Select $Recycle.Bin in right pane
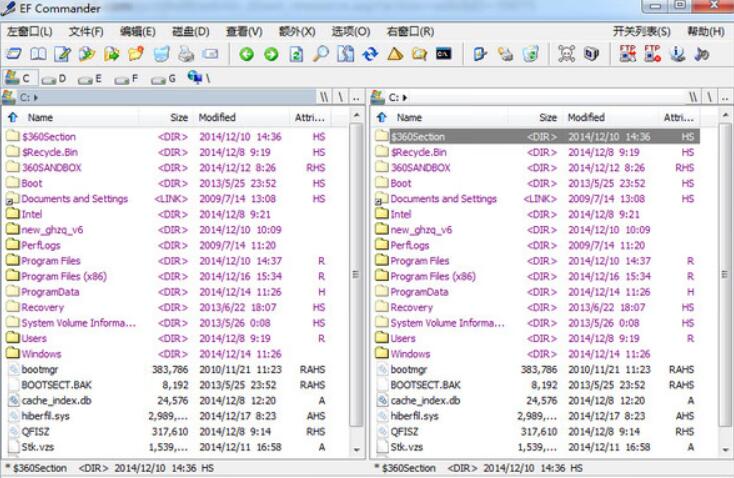This screenshot has height=478, width=734. click(x=537, y=152)
